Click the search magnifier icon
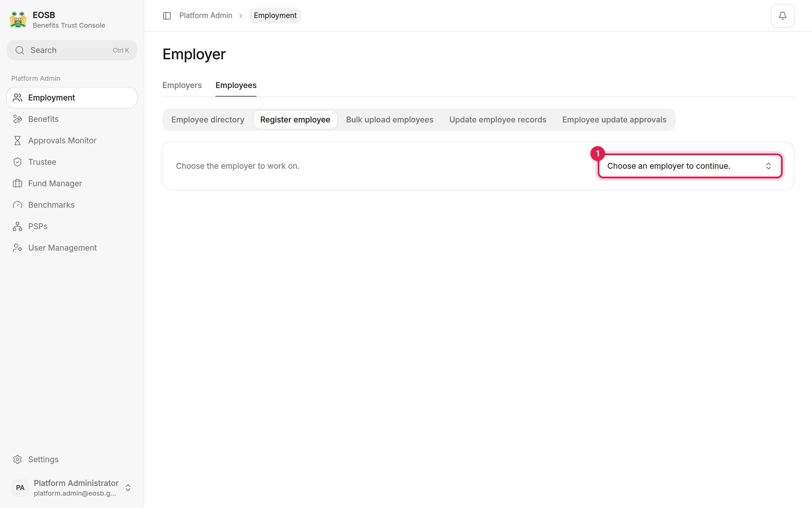 click(20, 51)
